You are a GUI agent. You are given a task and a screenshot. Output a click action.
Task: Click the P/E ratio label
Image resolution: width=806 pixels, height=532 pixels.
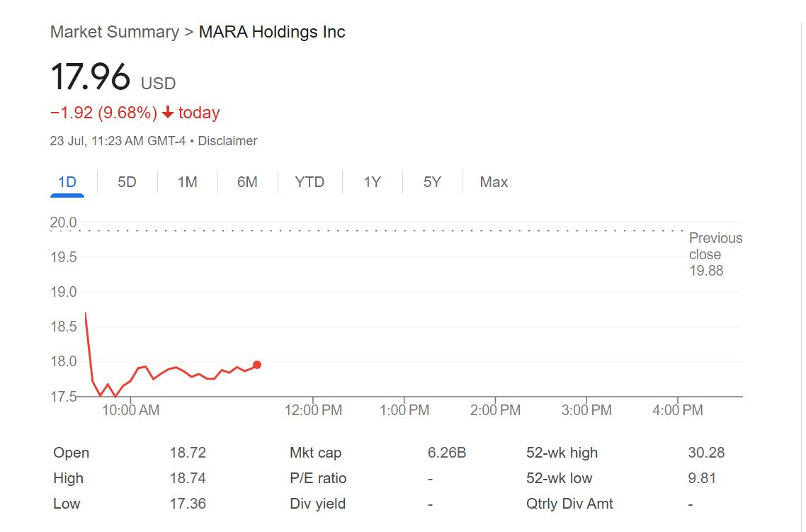(318, 478)
